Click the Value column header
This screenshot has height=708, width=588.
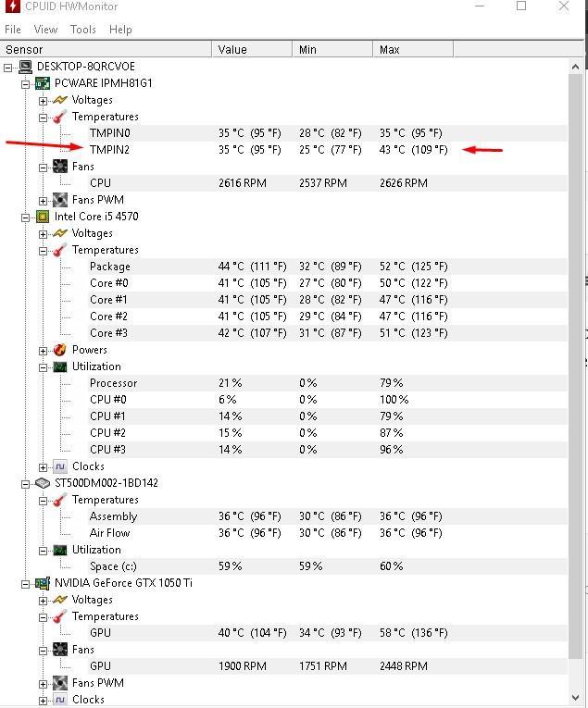click(252, 49)
